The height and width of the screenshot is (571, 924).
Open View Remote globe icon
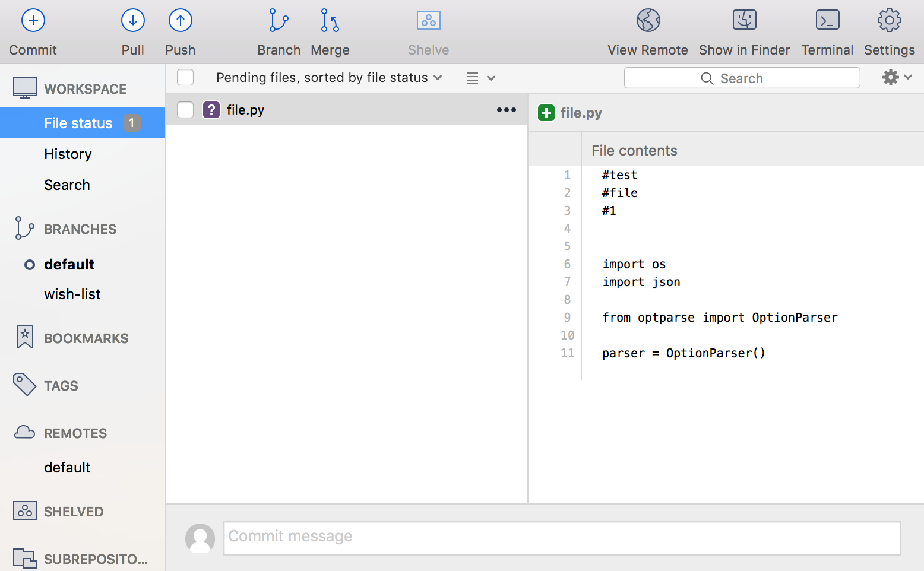(648, 21)
